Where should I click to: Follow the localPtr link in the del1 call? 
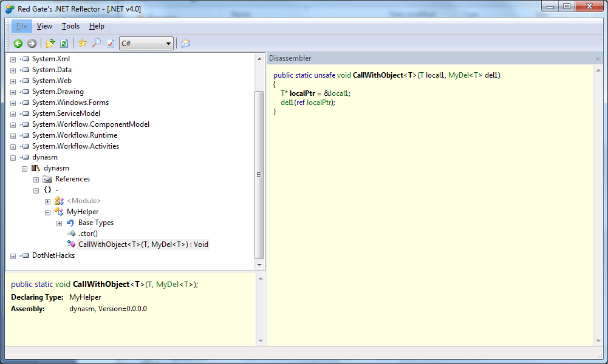[x=319, y=103]
